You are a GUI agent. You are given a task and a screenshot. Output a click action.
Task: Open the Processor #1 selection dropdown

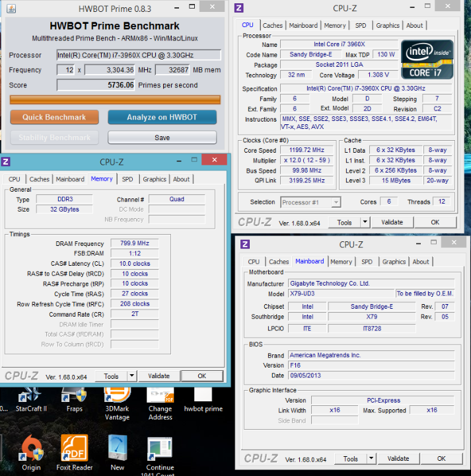[x=310, y=202]
